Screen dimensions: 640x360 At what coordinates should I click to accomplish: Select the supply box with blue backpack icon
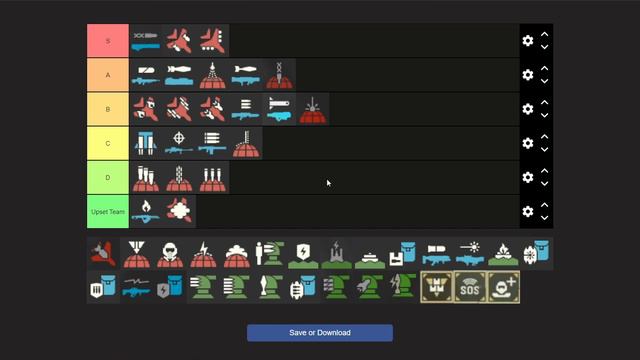click(x=403, y=253)
